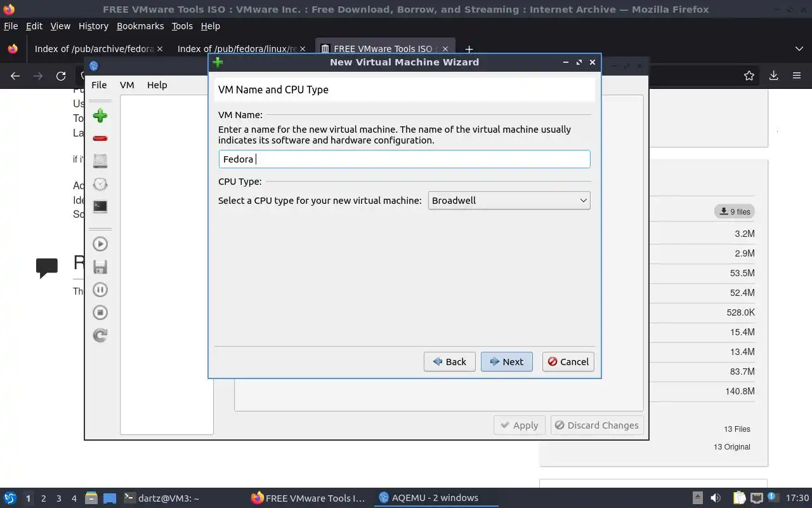812x508 pixels.
Task: Open the AQEMU Help menu
Action: [157, 85]
